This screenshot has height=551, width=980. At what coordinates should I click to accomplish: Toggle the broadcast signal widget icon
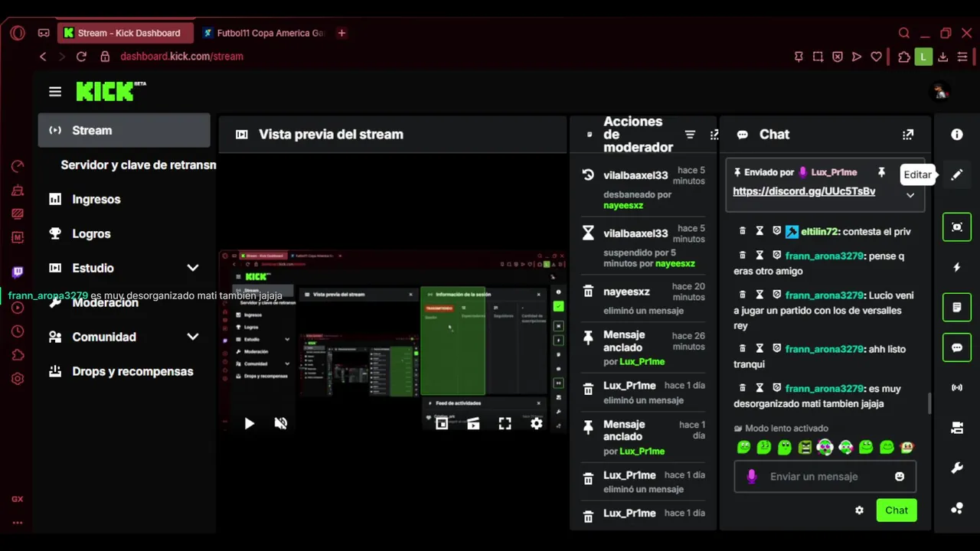(957, 388)
